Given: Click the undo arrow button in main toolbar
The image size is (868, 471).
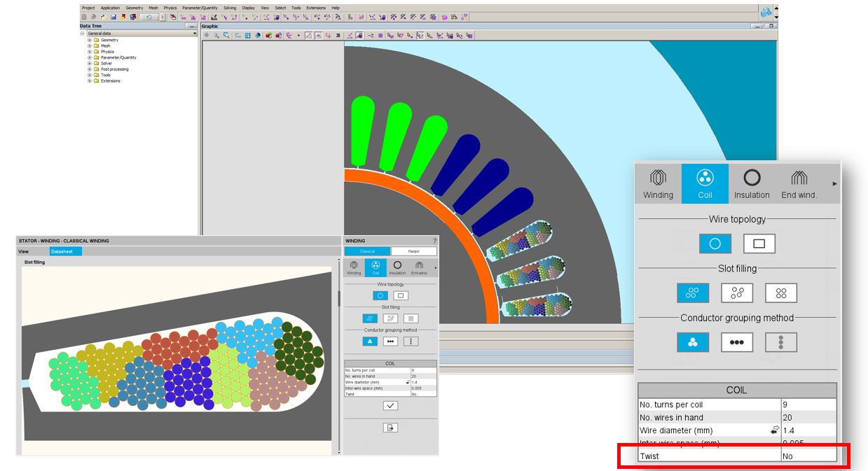Looking at the screenshot, I should point(149,17).
